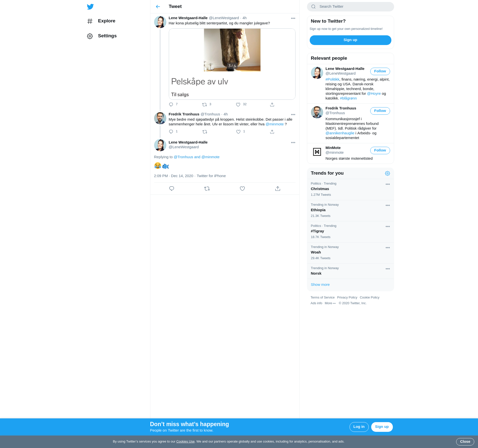
Task: Like the main emoji tweet
Action: 242,189
